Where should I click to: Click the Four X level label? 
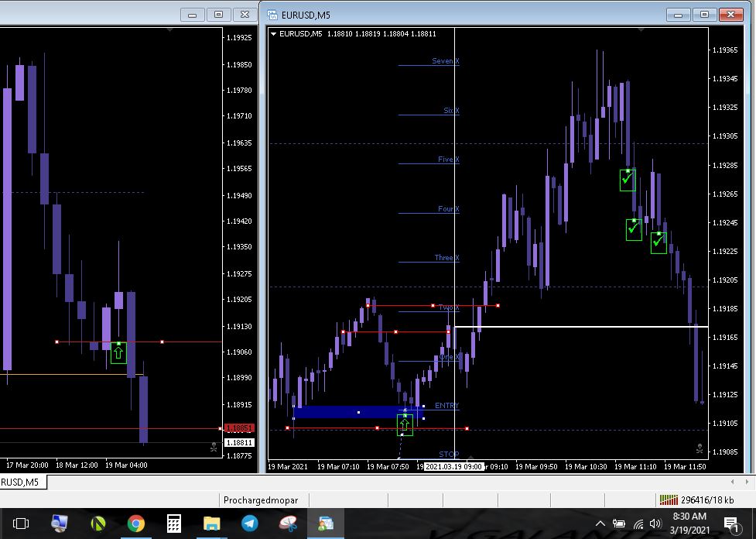coord(448,209)
